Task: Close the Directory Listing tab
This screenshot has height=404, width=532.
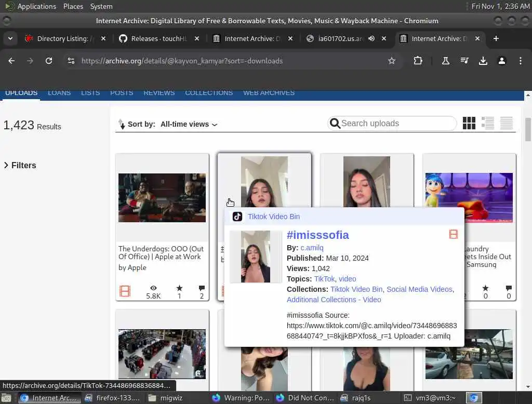Action: coord(103,38)
